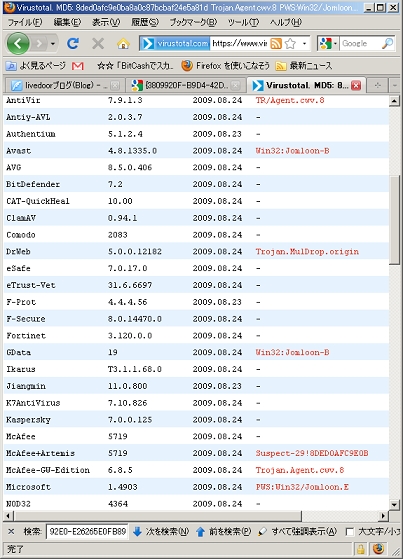Click 次を検索(N) find next button
Screen dimensions: 403x559
pos(161,532)
